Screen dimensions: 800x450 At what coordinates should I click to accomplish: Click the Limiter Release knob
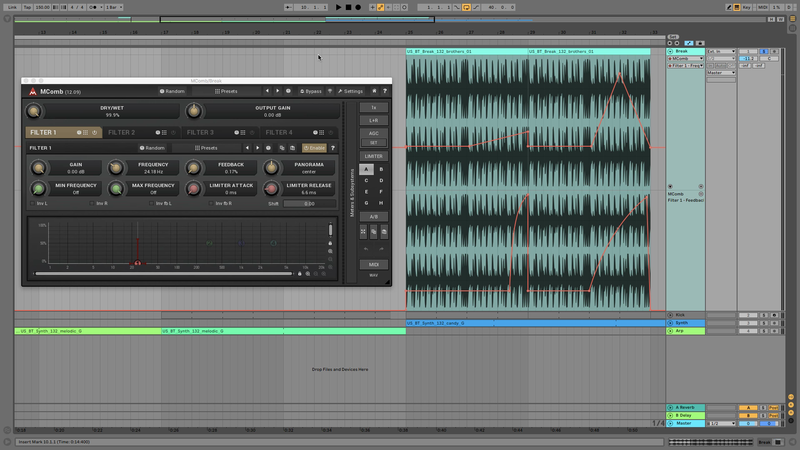[271, 188]
